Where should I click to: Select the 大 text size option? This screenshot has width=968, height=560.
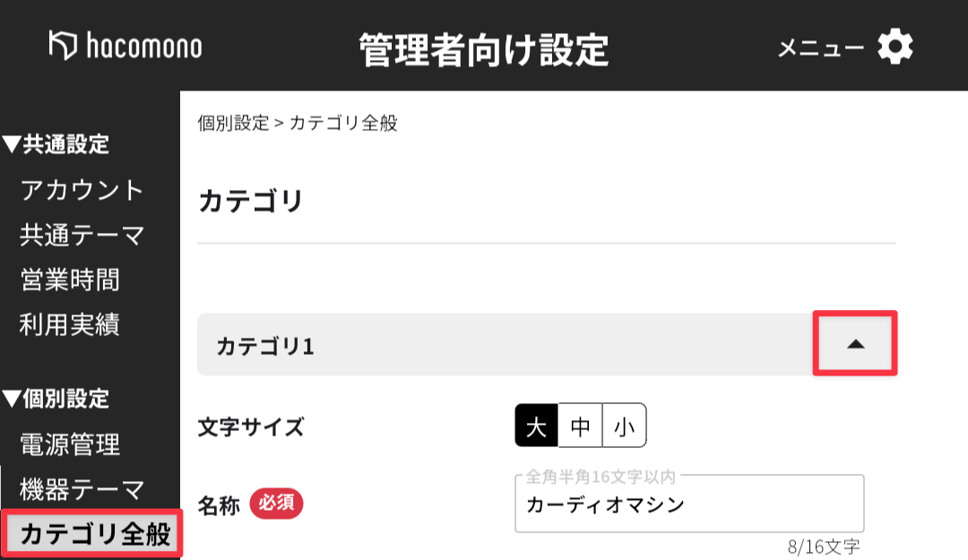pos(536,426)
